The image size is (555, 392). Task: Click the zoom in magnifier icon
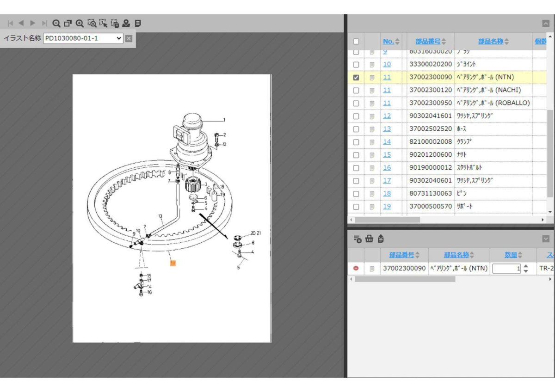coord(80,23)
